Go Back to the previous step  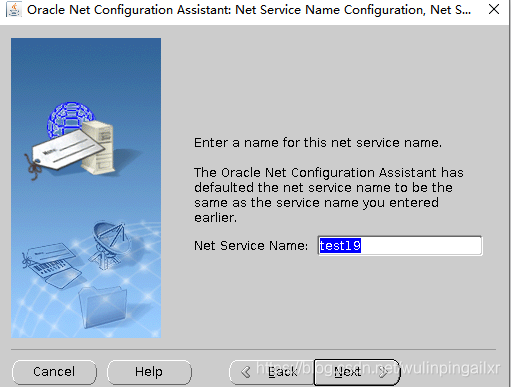[271, 372]
